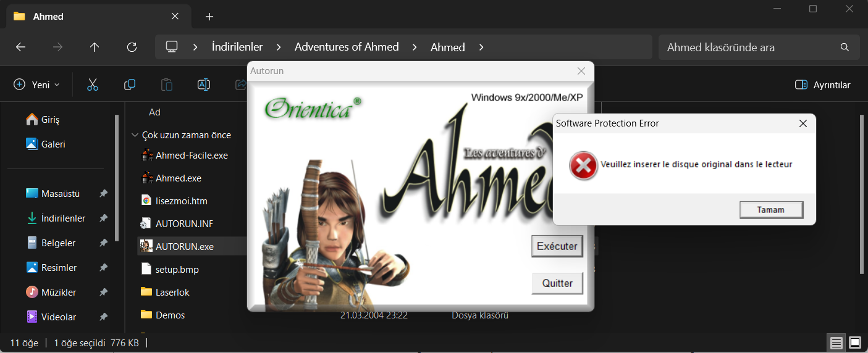Click the pin icon next to Belgeler
The width and height of the screenshot is (868, 353).
point(104,243)
